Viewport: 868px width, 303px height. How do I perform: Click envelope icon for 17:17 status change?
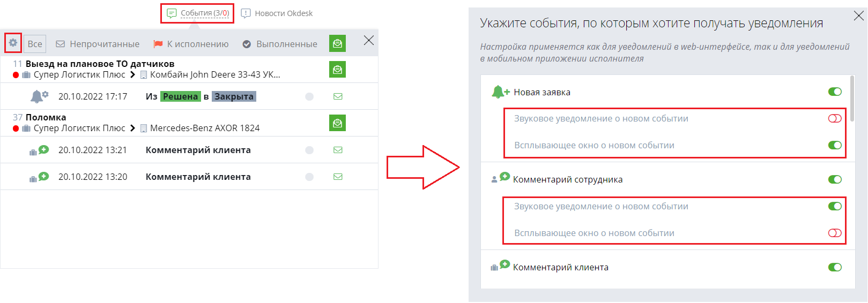[338, 96]
